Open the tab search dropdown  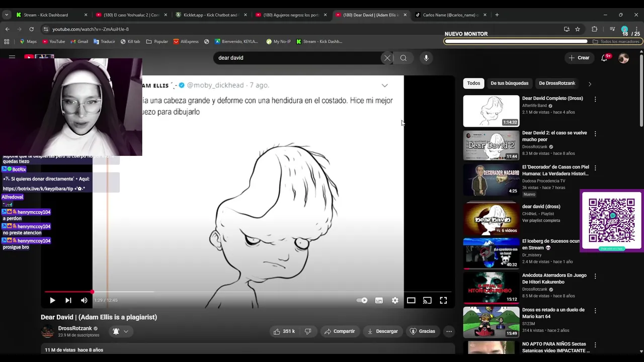[6, 15]
